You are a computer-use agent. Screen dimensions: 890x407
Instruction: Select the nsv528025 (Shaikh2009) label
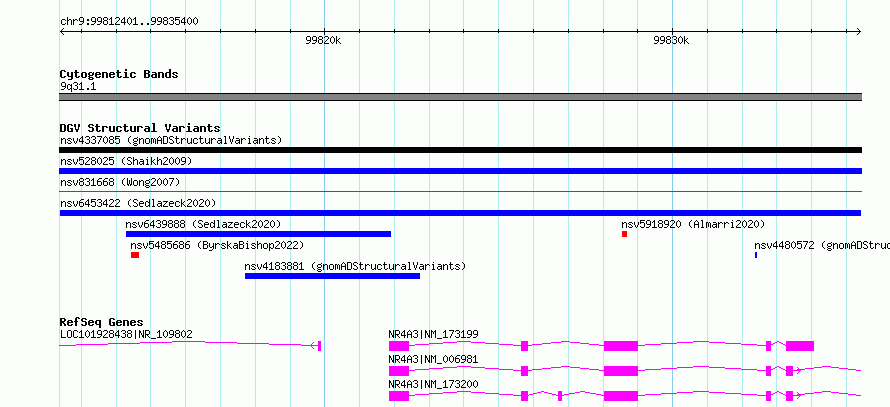[126, 161]
